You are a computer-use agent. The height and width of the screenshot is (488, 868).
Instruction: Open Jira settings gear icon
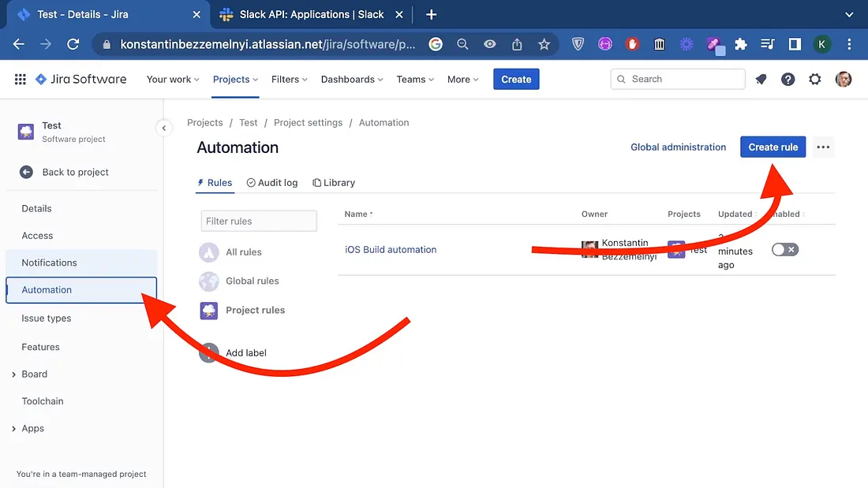pos(815,79)
